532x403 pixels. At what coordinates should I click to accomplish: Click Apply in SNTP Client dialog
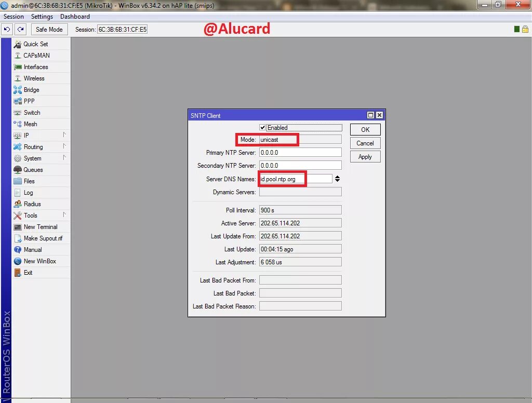[365, 157]
